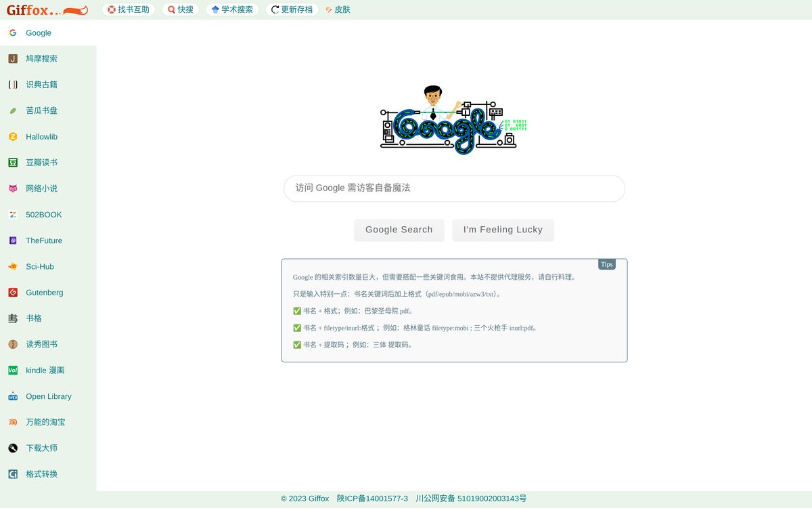The width and height of the screenshot is (812, 508).
Task: Select Sci-Hub in the sidebar
Action: tap(48, 266)
